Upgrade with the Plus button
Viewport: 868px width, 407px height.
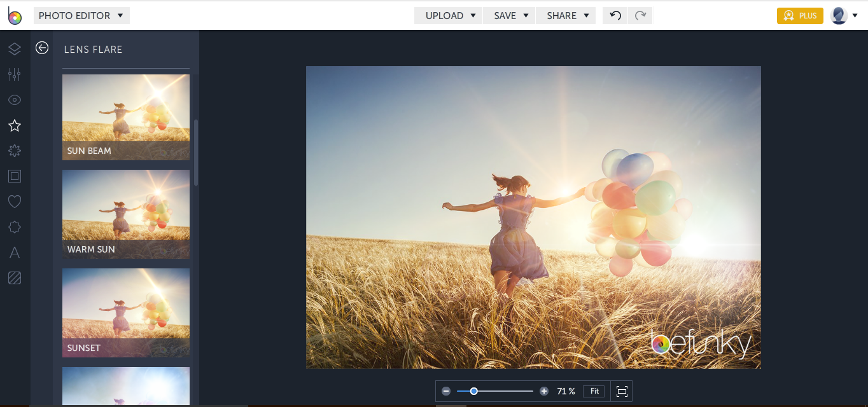tap(800, 16)
